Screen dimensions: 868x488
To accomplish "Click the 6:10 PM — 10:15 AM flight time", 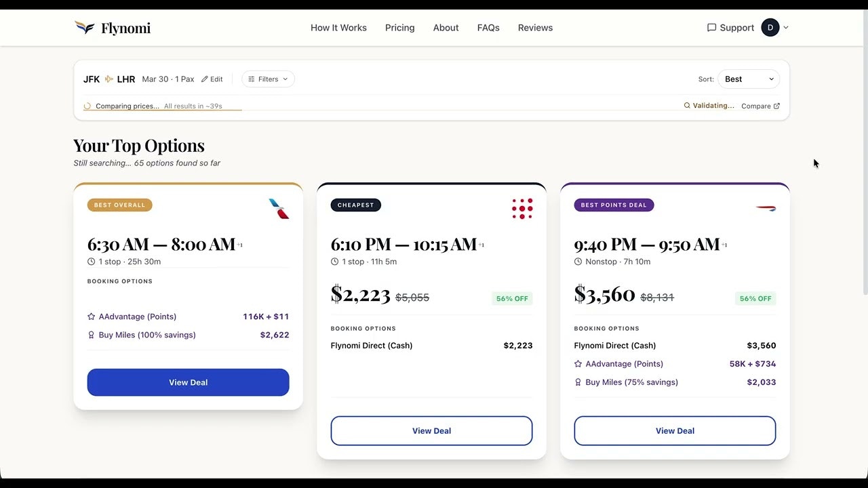I will click(x=403, y=244).
